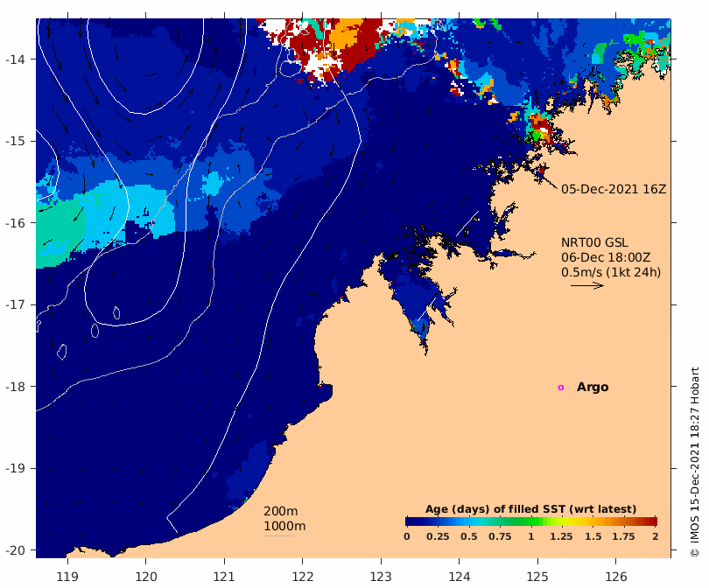This screenshot has height=588, width=709.
Task: Click the colorbar tick label '1.5'
Action: click(593, 536)
